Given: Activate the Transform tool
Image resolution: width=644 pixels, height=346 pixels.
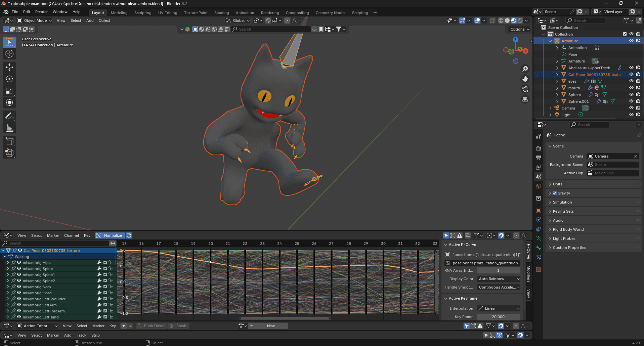Looking at the screenshot, I should 9,102.
